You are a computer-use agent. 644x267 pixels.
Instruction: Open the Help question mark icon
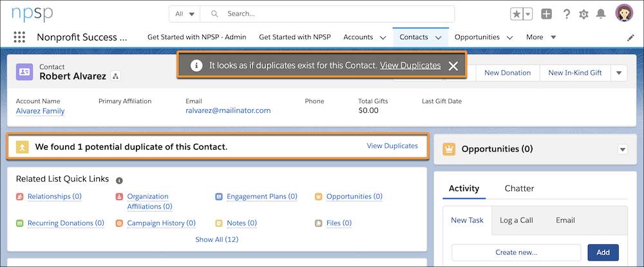pyautogui.click(x=566, y=14)
